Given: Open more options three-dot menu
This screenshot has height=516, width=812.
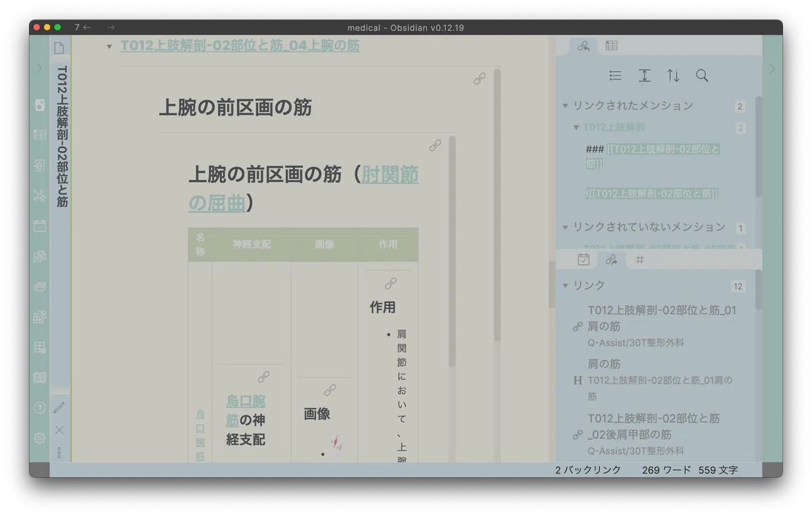Looking at the screenshot, I should click(x=60, y=452).
